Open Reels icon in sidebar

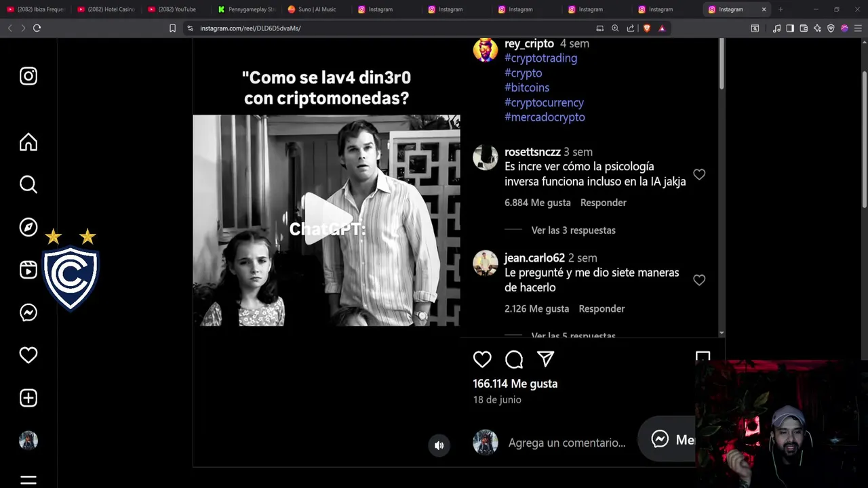[28, 270]
